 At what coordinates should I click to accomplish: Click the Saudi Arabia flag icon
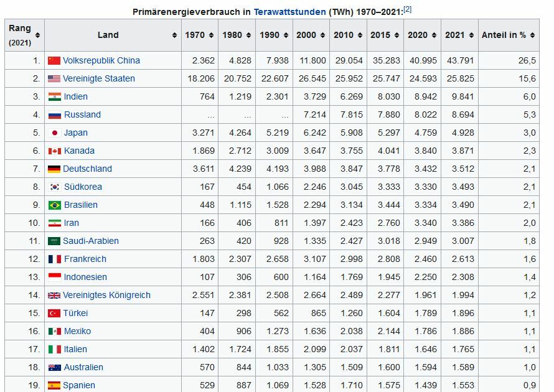(54, 241)
